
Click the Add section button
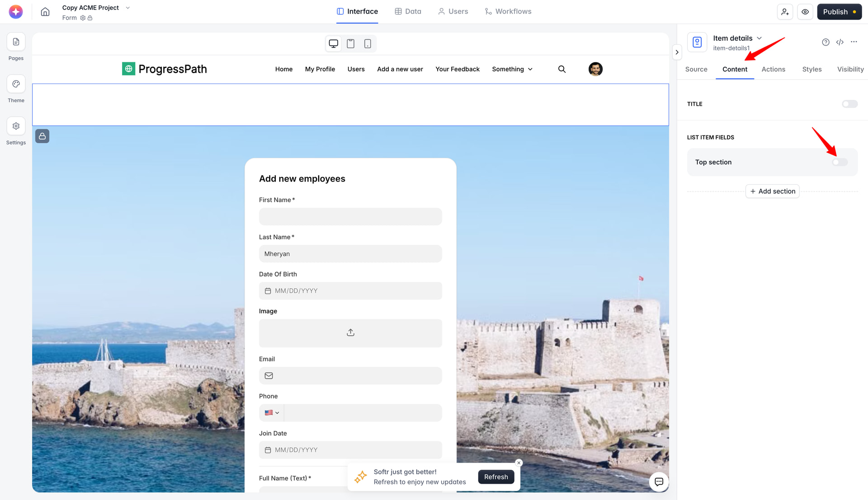click(x=772, y=192)
